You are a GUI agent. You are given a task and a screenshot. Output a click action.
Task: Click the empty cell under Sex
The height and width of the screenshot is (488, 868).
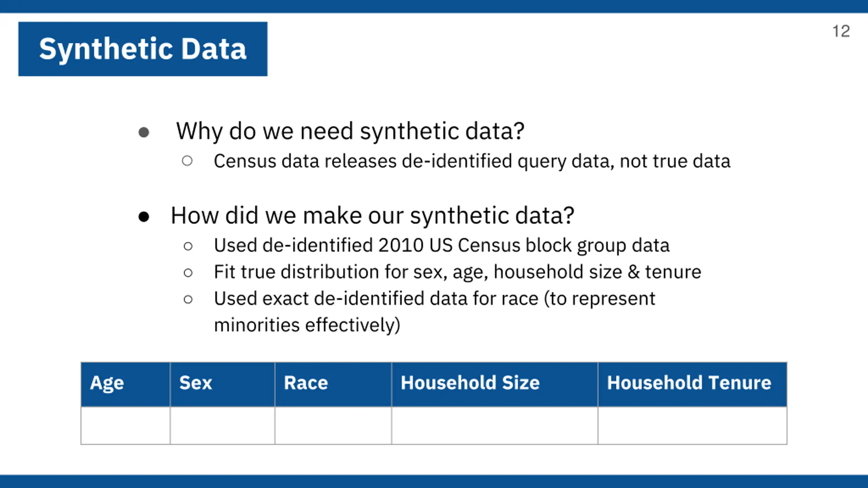222,425
